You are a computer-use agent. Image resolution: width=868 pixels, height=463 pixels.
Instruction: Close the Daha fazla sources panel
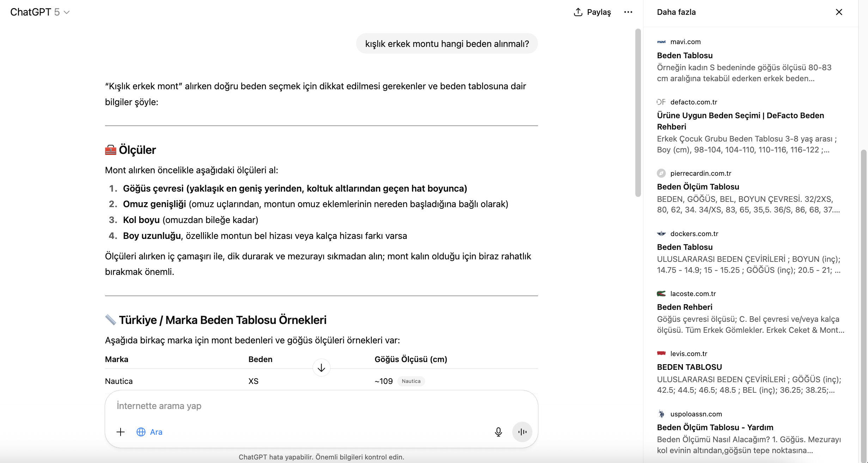point(839,12)
